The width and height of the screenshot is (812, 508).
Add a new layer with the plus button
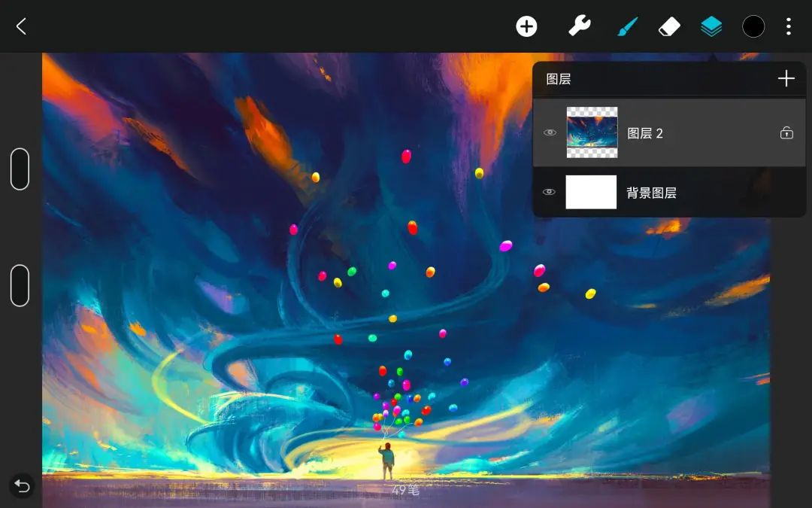click(786, 78)
